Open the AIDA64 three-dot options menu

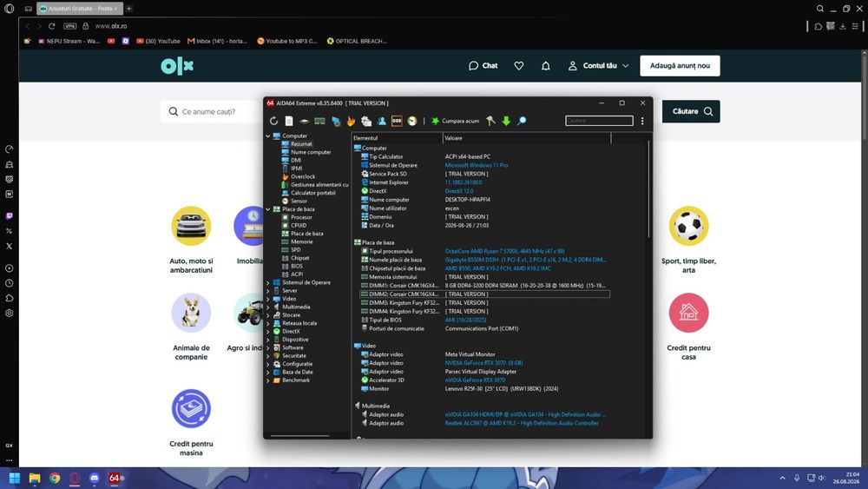pos(642,121)
